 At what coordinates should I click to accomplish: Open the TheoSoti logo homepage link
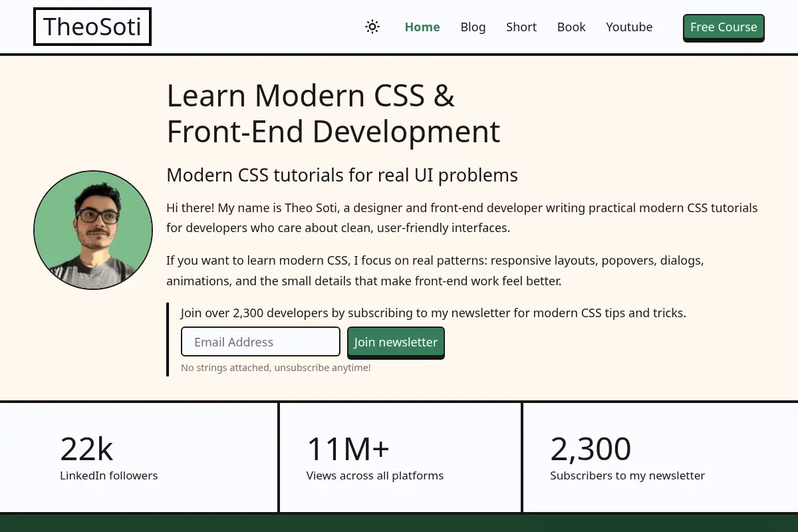92,27
